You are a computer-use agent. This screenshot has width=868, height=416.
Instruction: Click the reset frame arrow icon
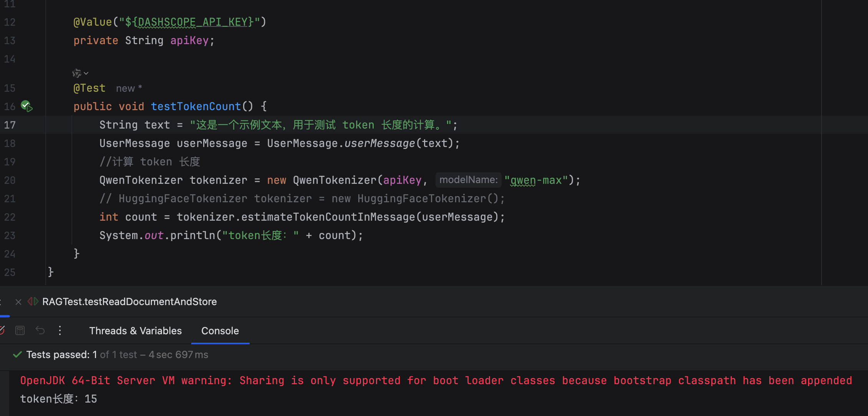coord(40,330)
